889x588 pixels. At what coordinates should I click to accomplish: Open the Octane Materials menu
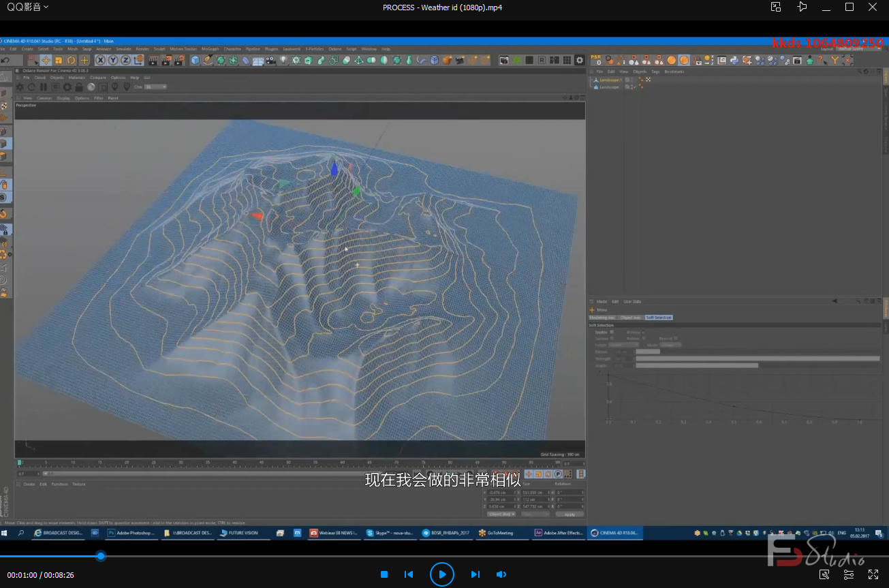click(77, 78)
